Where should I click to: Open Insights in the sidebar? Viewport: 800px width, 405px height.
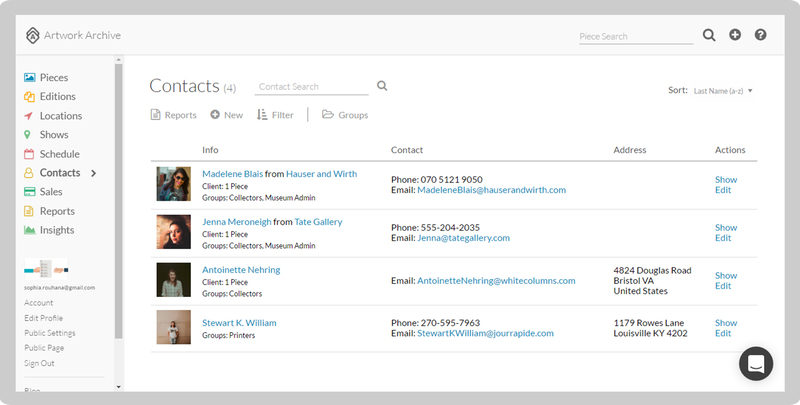tap(56, 230)
